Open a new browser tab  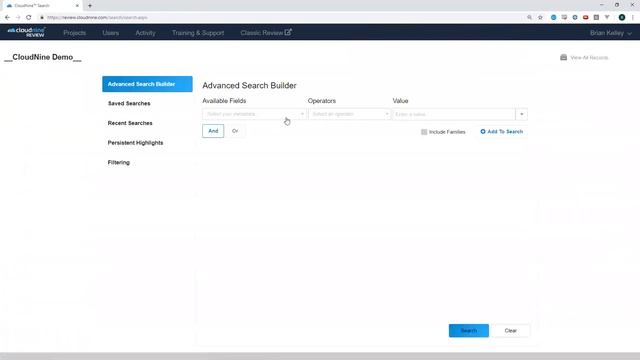pyautogui.click(x=90, y=6)
